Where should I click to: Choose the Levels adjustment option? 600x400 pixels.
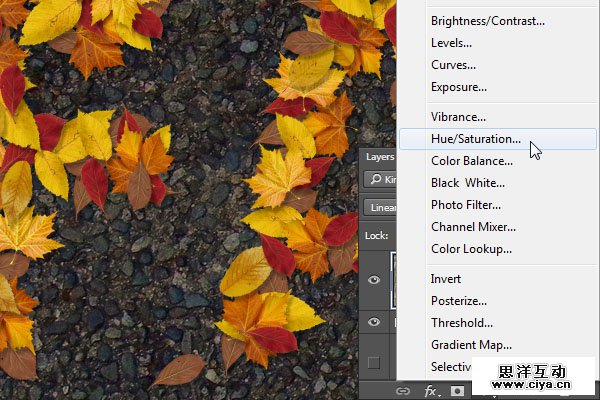pos(452,43)
